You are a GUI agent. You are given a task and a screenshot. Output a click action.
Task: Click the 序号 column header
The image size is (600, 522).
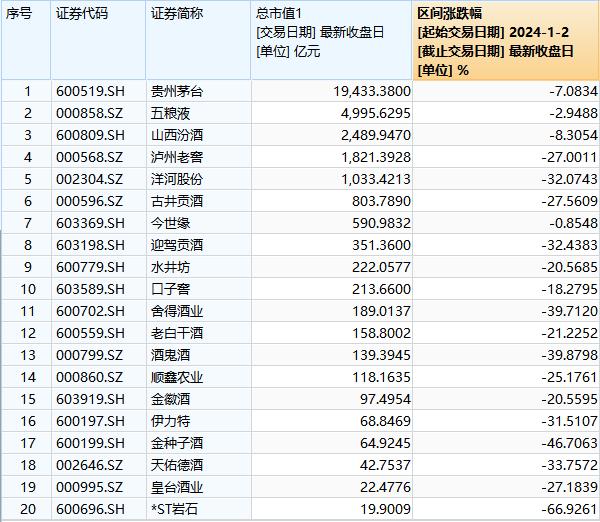[x=24, y=14]
